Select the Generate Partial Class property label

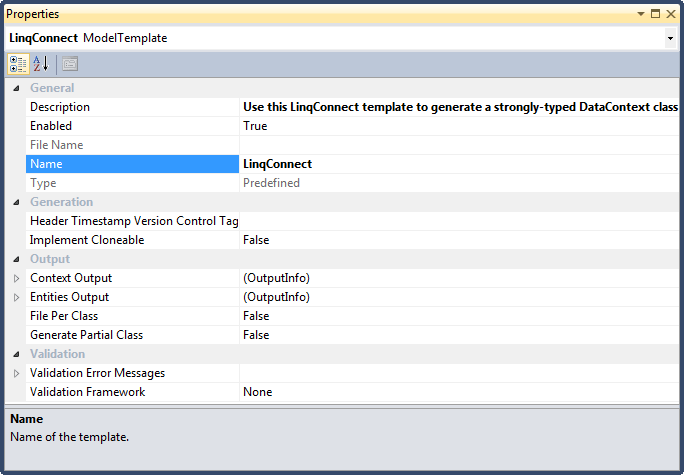pyautogui.click(x=86, y=335)
